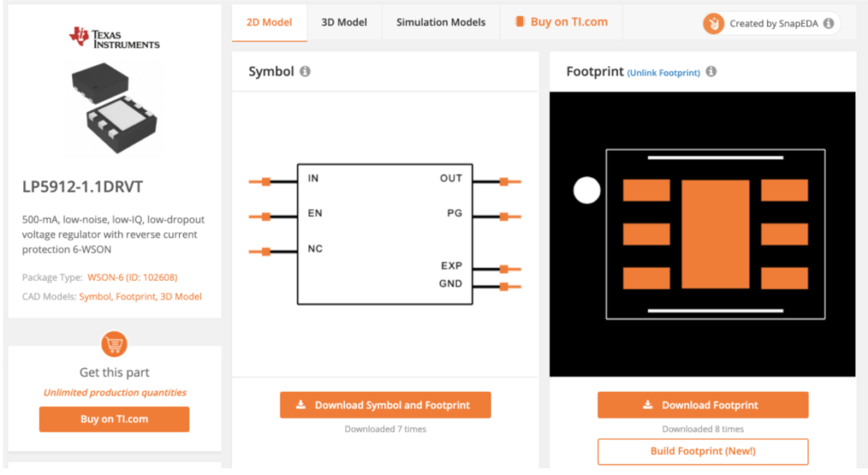Click the info icon next to the Unlink Footprint link

point(711,71)
